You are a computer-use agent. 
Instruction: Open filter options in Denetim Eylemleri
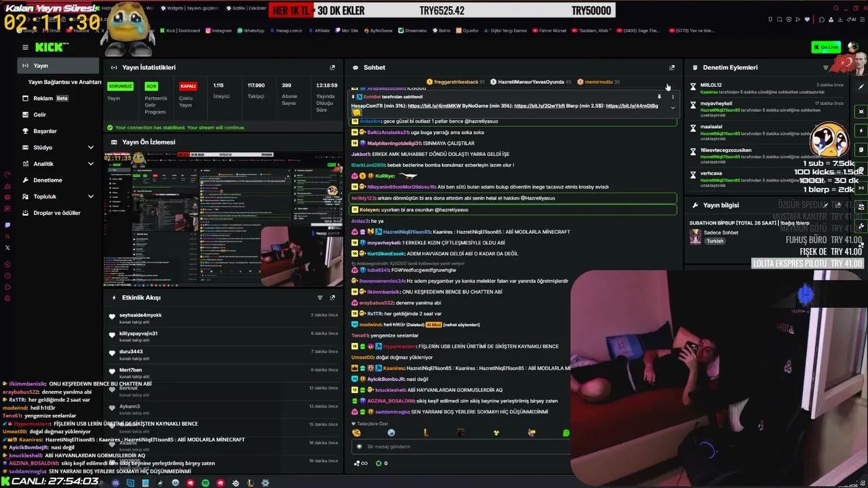pos(825,67)
